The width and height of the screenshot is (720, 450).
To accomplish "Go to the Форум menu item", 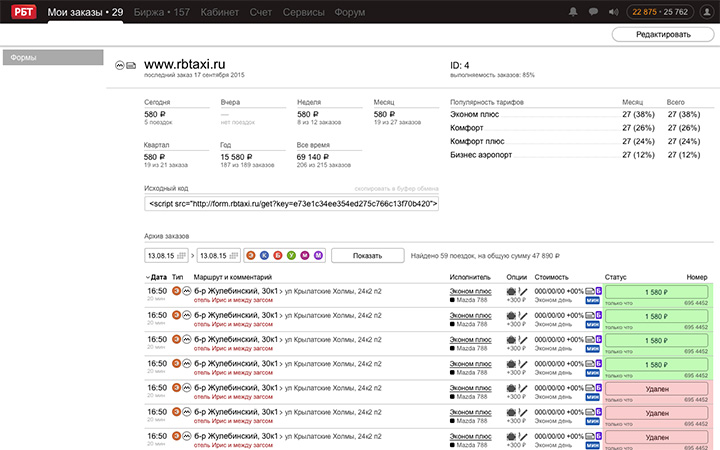I will tap(349, 12).
